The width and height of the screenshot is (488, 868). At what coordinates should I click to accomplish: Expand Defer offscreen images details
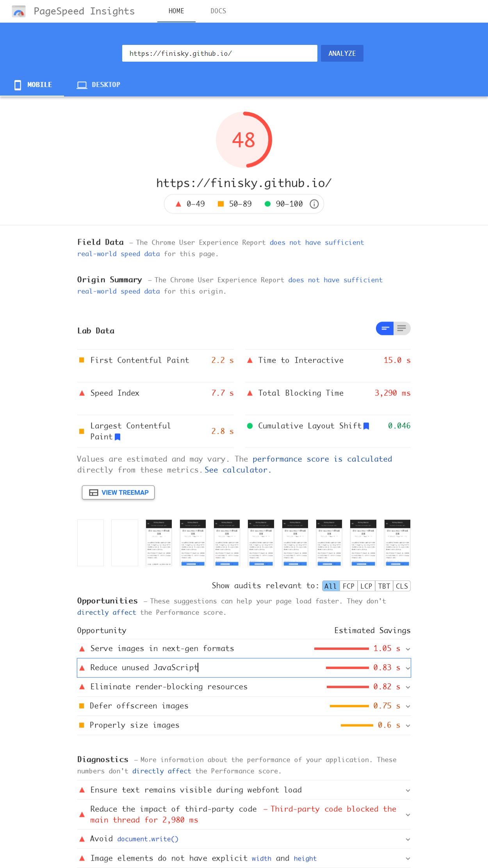244,706
